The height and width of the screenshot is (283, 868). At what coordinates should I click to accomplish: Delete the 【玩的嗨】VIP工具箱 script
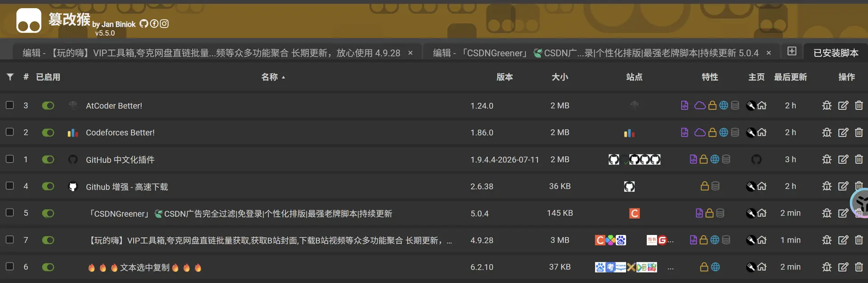859,240
